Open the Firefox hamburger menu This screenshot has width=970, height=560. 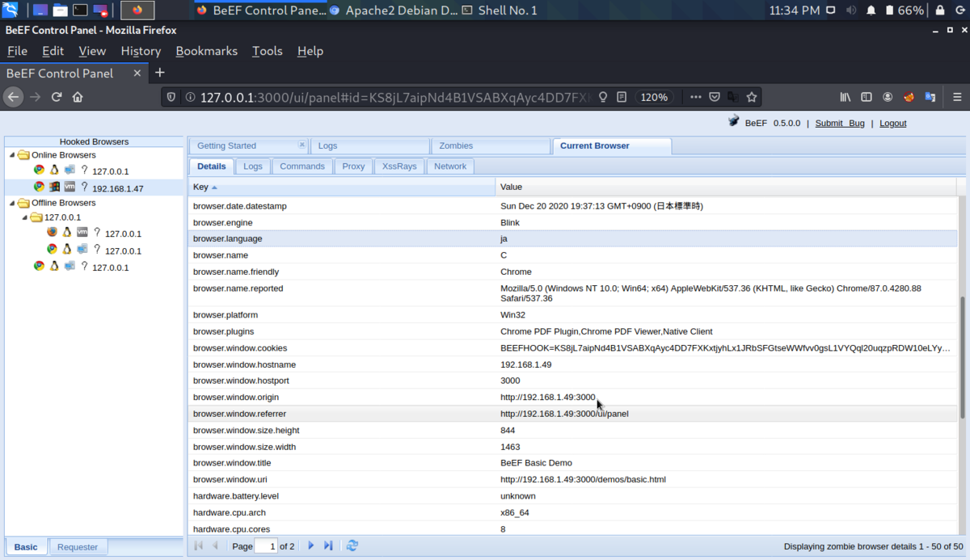(956, 97)
